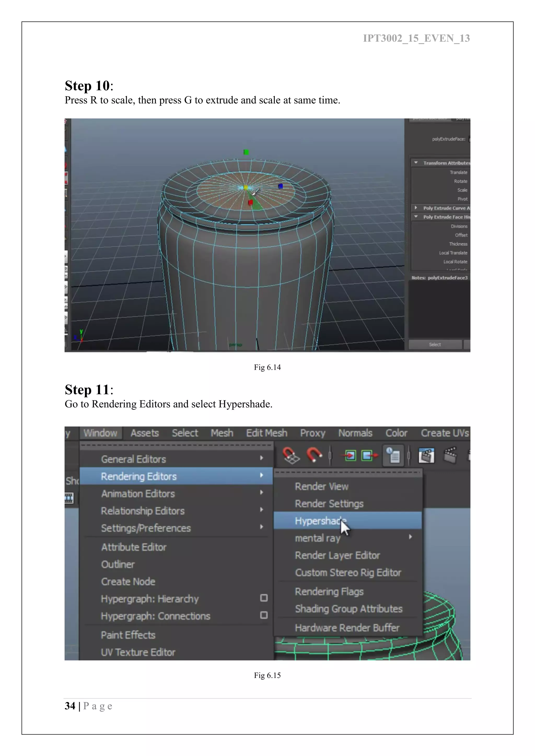The width and height of the screenshot is (535, 756).
Task: Expand the mental ray submenu arrow
Action: (x=410, y=537)
